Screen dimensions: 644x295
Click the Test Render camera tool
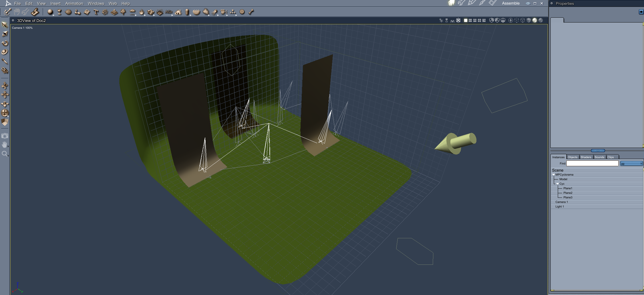tap(5, 136)
